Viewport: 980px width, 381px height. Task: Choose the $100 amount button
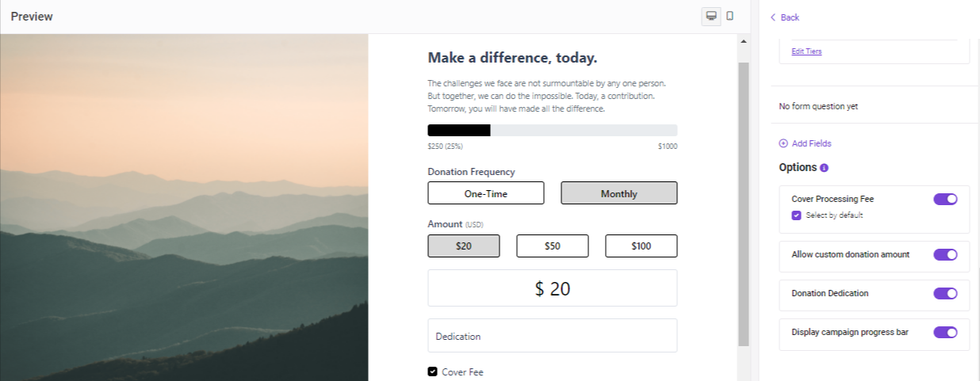pyautogui.click(x=641, y=246)
